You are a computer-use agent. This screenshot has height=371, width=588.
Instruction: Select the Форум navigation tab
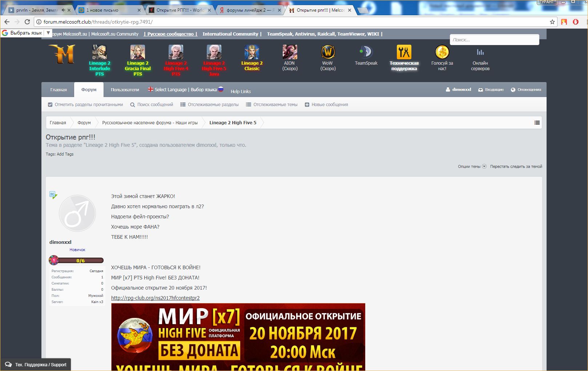pyautogui.click(x=89, y=89)
